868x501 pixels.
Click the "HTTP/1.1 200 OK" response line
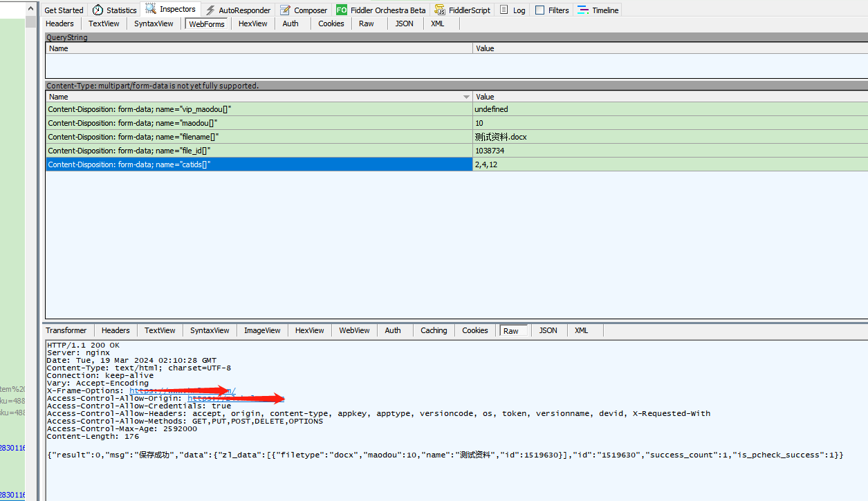(x=83, y=345)
